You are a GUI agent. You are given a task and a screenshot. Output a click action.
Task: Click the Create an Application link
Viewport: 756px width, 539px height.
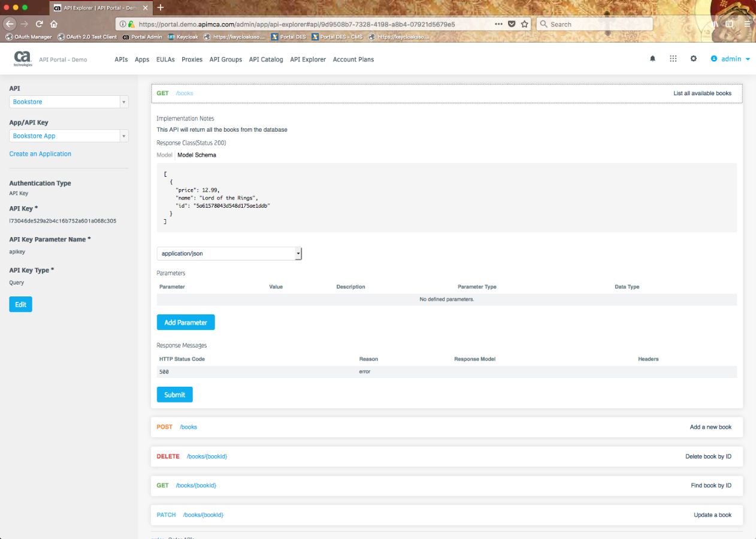[x=40, y=154]
